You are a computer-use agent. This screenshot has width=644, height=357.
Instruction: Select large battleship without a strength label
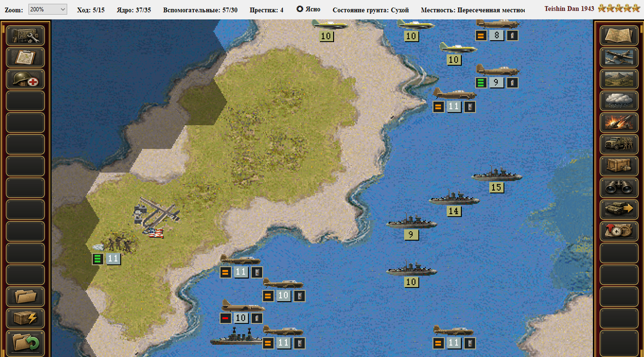236,337
